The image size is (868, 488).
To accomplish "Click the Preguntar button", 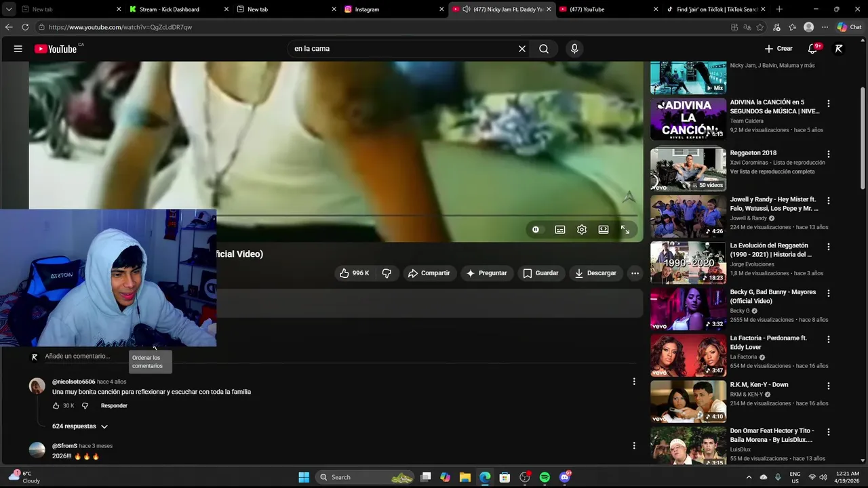I will click(487, 273).
